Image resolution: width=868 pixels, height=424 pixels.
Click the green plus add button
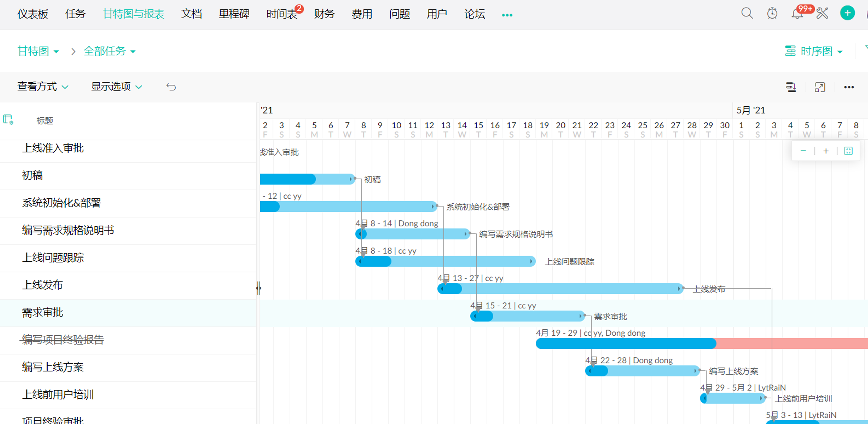[847, 14]
